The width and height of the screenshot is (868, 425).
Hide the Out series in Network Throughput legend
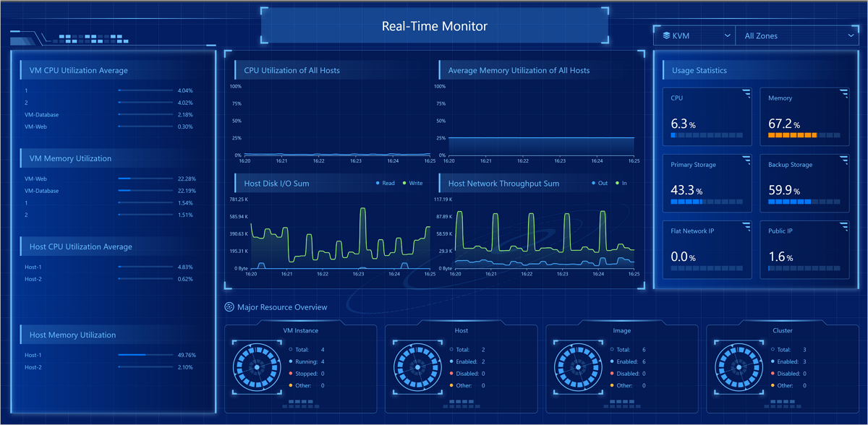600,183
